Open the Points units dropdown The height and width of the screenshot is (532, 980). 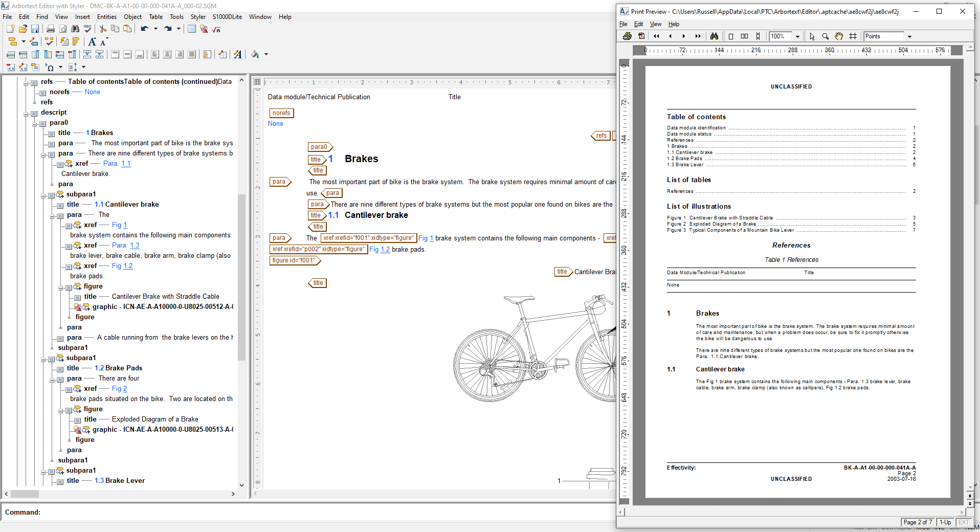[909, 36]
